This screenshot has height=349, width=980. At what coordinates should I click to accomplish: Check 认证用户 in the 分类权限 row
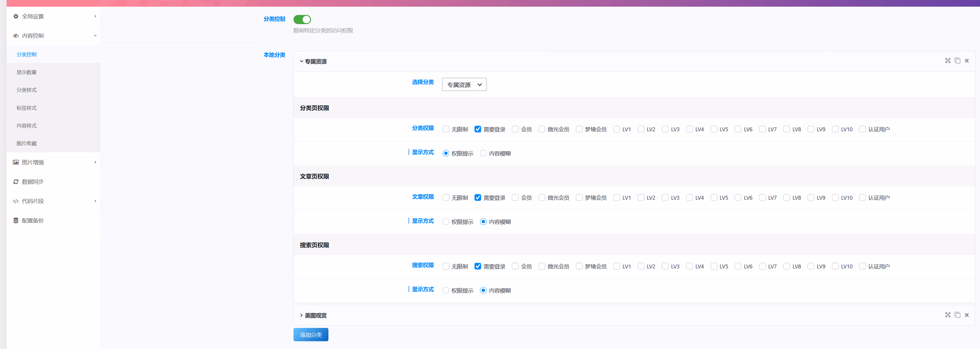pyautogui.click(x=862, y=129)
